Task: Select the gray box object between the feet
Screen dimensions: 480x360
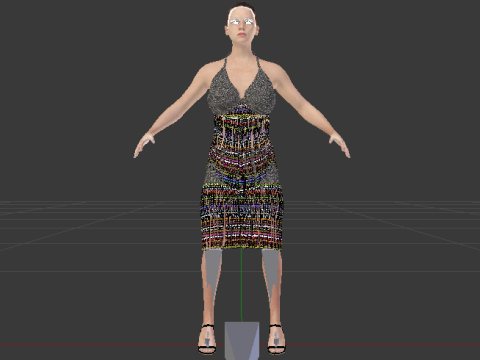Action: point(242,340)
